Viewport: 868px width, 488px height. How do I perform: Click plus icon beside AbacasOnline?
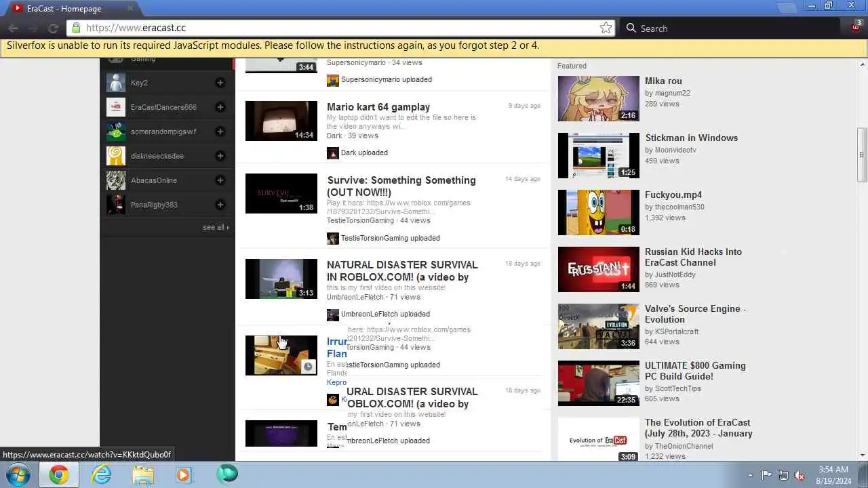220,180
